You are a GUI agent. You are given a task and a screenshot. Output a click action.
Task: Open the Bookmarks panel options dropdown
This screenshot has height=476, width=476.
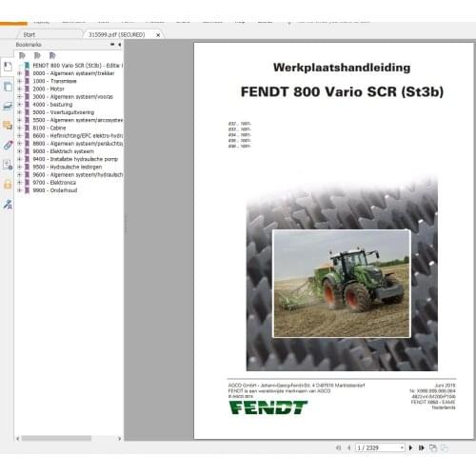point(112,45)
